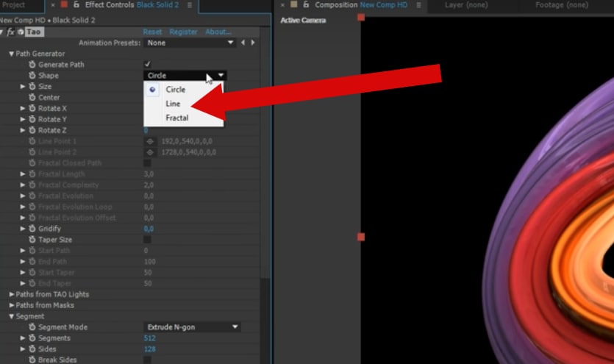
Task: Click the Segments value 512
Action: [149, 338]
